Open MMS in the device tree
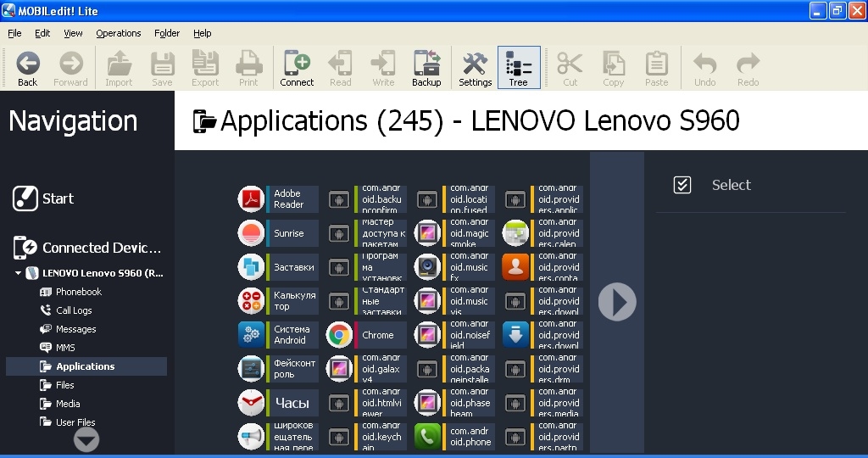 tap(58, 348)
